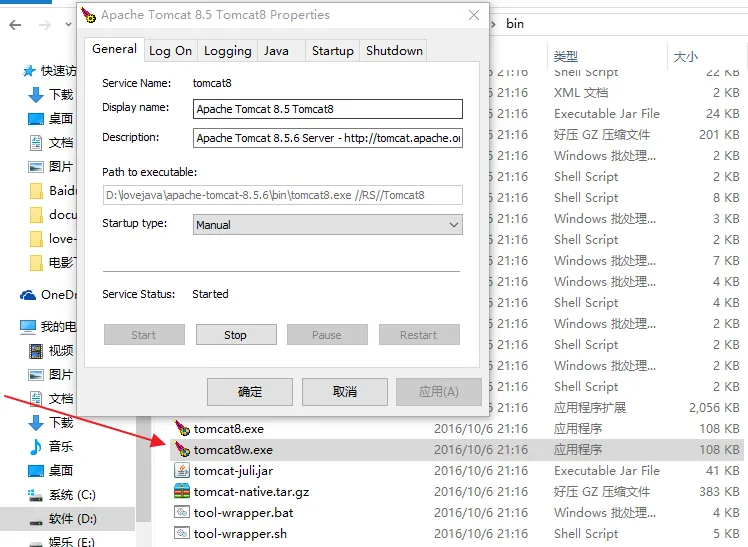Click the 桌面 desktop icon under quick access
748x547 pixels.
coord(36,119)
